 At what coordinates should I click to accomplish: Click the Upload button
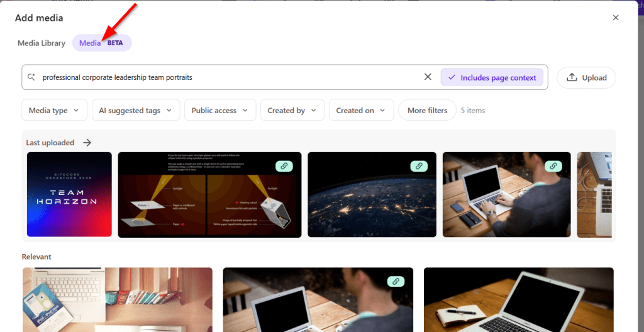(x=586, y=78)
